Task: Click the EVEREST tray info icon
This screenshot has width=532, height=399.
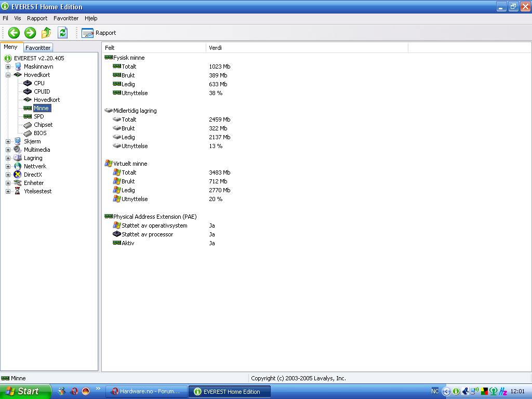Action: (456, 392)
